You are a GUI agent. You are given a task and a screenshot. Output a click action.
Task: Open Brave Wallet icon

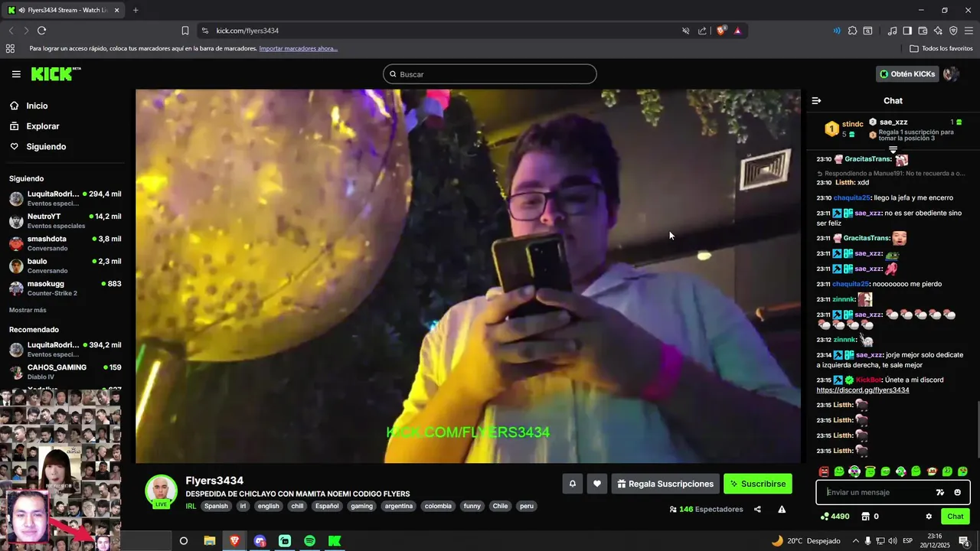923,31
